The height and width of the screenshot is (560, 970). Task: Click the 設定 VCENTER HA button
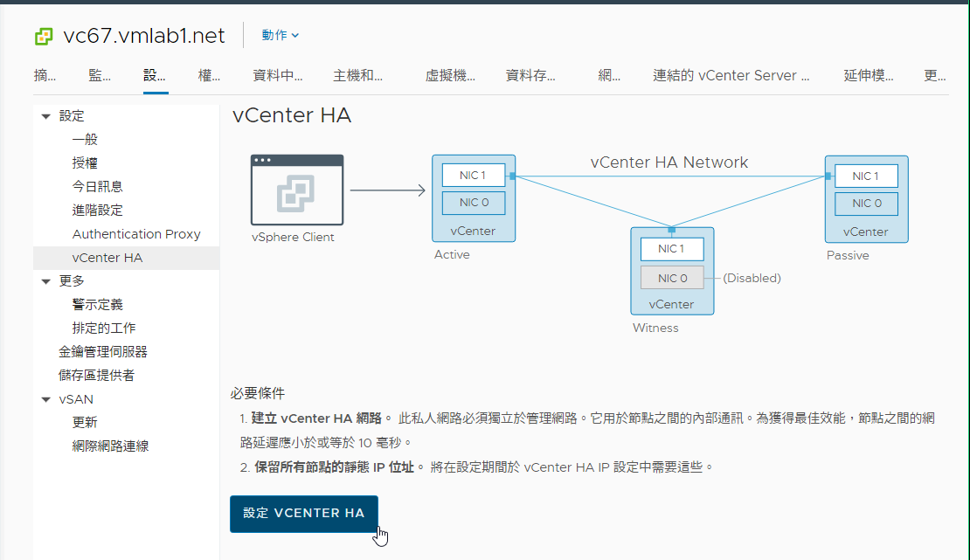point(304,514)
